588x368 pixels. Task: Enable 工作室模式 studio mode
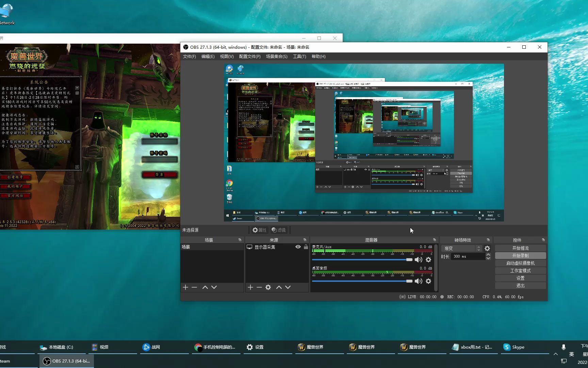coord(521,271)
